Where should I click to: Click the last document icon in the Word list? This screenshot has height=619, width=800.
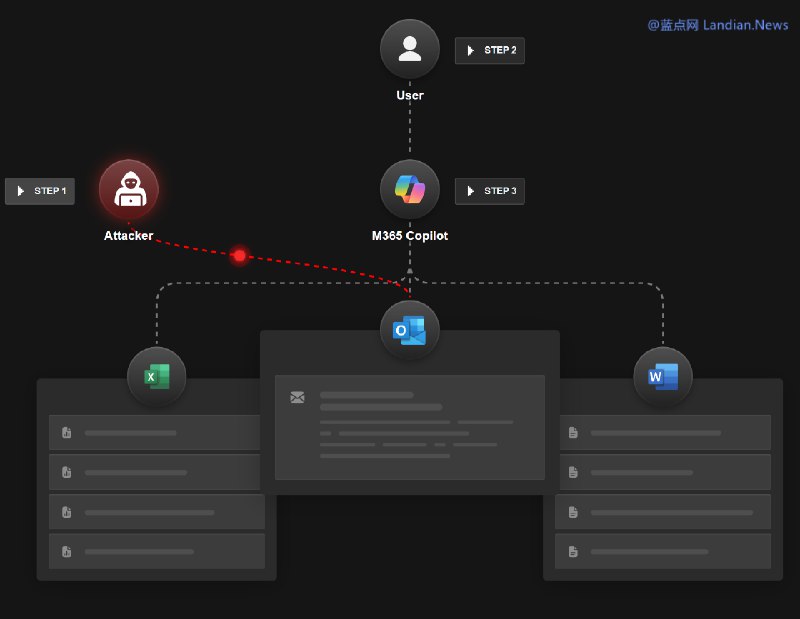point(573,550)
